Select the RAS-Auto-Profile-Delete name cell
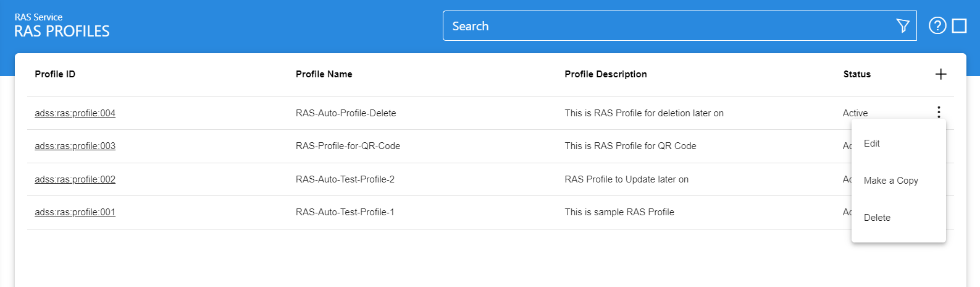 pyautogui.click(x=346, y=113)
